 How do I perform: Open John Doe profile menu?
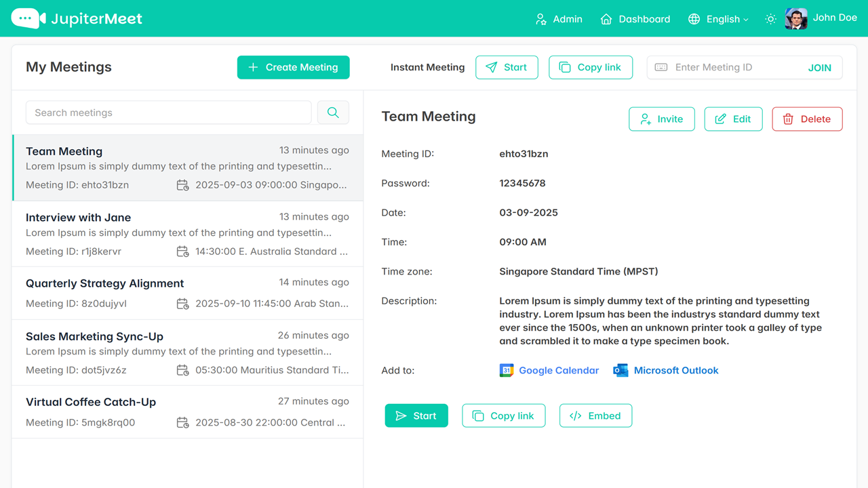[821, 18]
